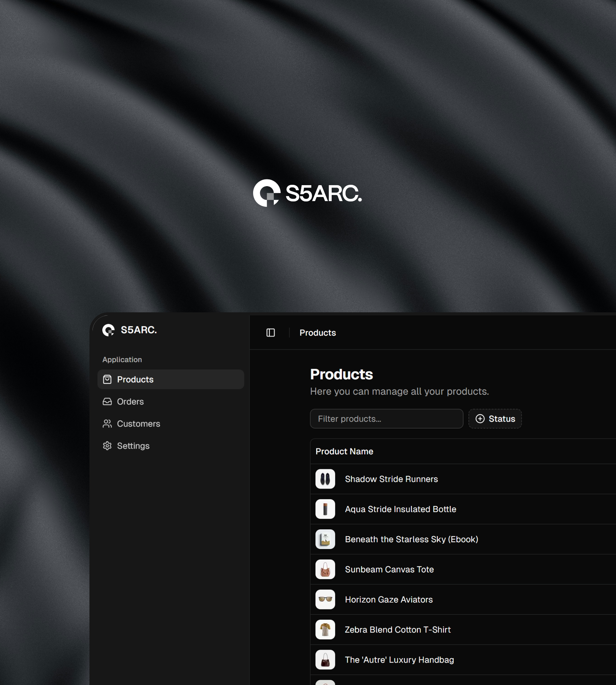The height and width of the screenshot is (685, 616).
Task: Open Settings via the gear icon
Action: (107, 446)
